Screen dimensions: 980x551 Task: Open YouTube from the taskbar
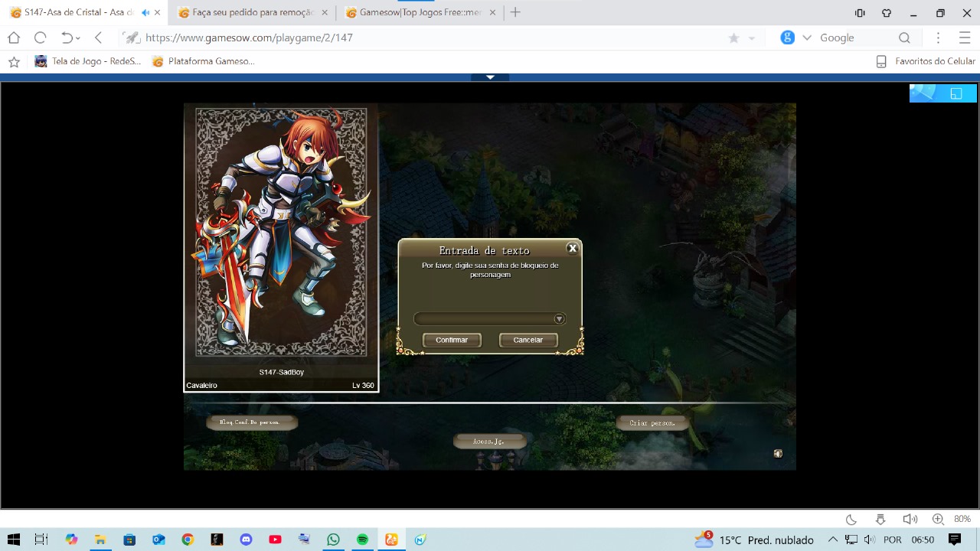(x=275, y=540)
